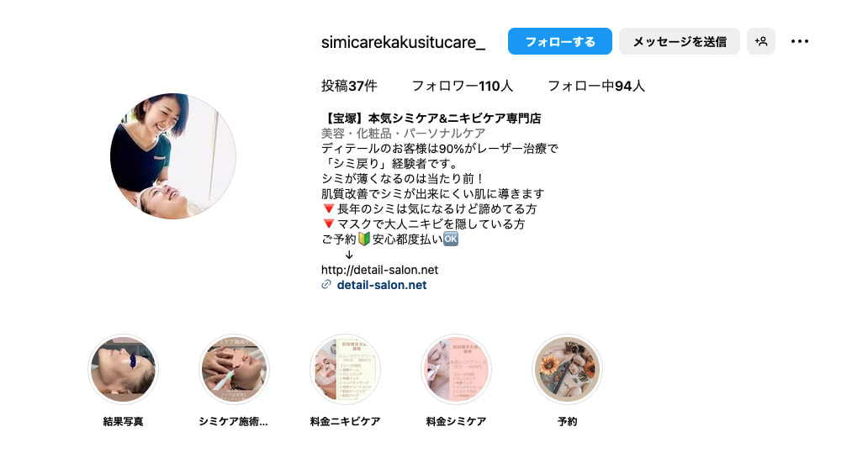This screenshot has width=868, height=453.
Task: Click the 結果写真 label text
Action: 123,421
